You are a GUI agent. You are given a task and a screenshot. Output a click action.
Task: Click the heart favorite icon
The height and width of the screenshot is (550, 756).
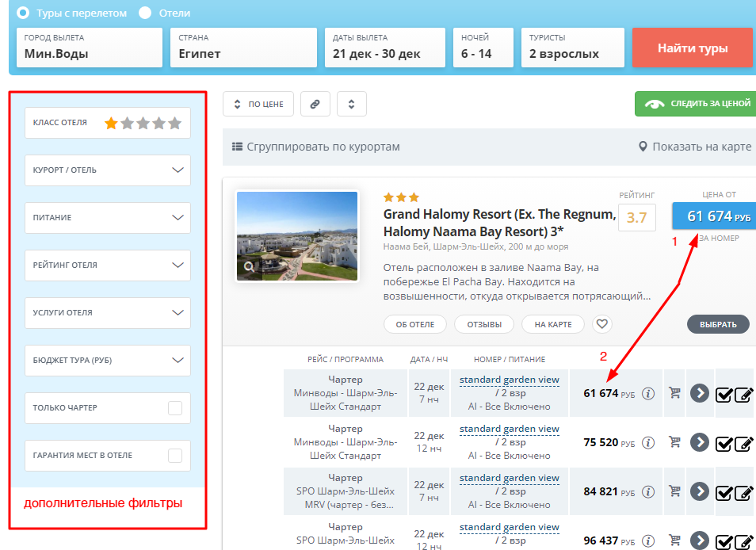pos(602,324)
